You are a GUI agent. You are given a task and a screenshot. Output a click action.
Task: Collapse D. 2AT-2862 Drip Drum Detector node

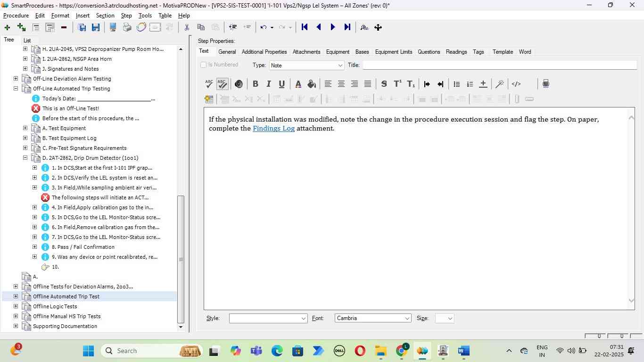(25, 158)
